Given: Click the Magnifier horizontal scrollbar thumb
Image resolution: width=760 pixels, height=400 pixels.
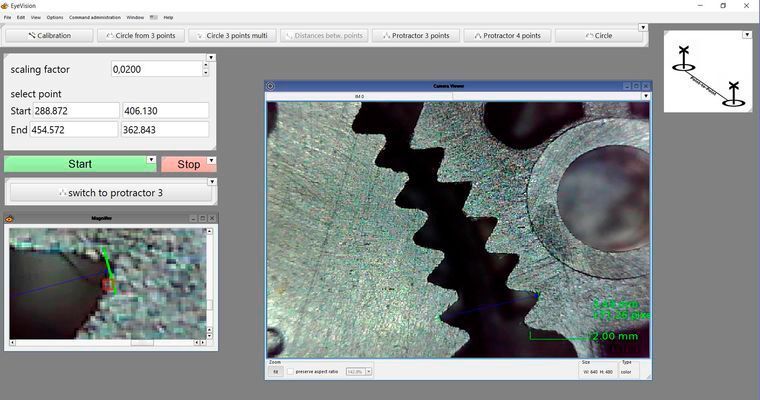Looking at the screenshot, I should tap(142, 343).
